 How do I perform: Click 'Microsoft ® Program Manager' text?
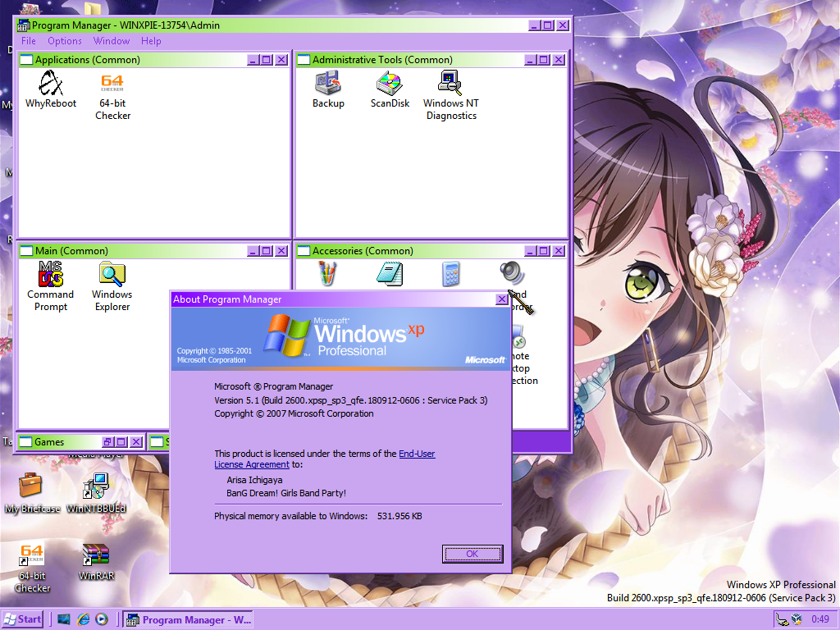(274, 386)
